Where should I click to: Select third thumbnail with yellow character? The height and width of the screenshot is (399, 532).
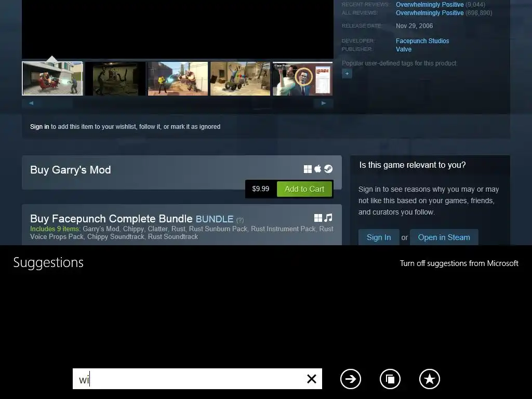click(178, 78)
